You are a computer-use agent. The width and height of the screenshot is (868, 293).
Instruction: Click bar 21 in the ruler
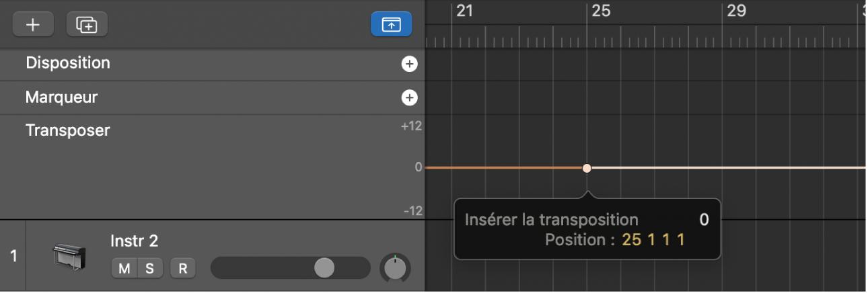[x=464, y=11]
